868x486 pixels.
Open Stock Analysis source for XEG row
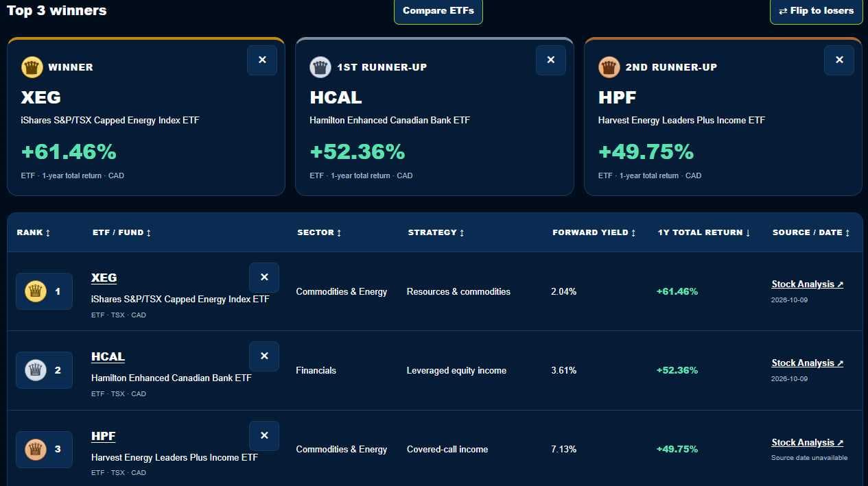[808, 284]
